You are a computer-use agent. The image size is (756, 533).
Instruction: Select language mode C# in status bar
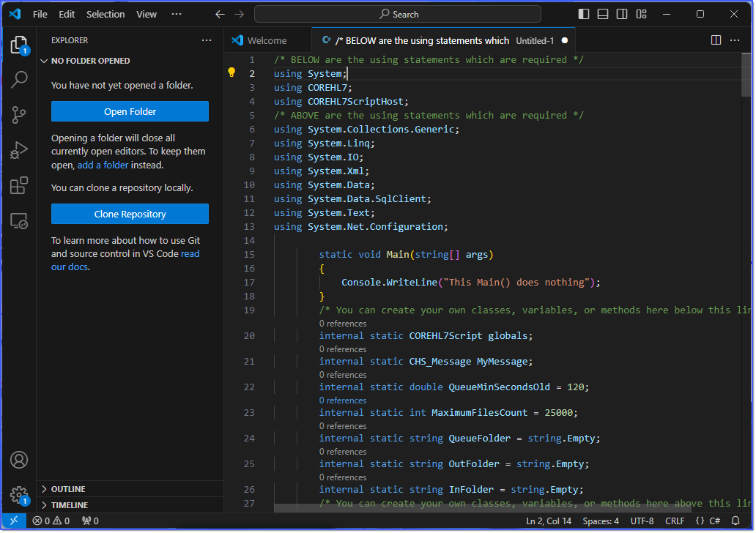pos(715,521)
